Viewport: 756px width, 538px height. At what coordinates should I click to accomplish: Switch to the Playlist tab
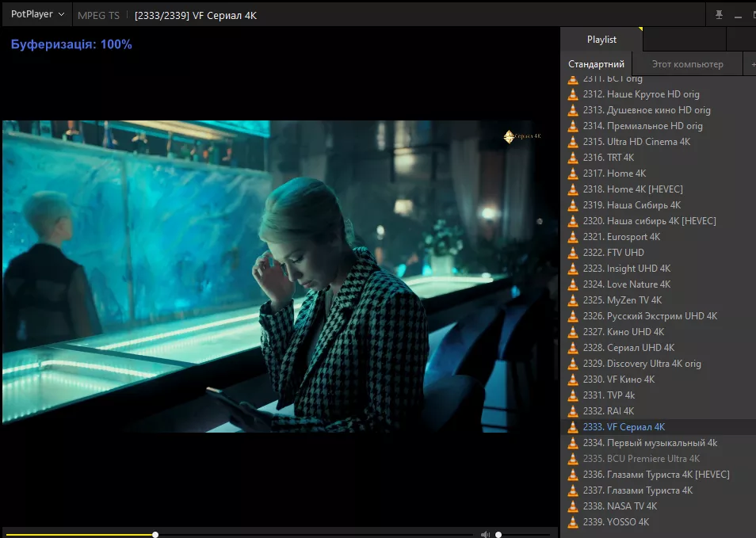tap(601, 40)
